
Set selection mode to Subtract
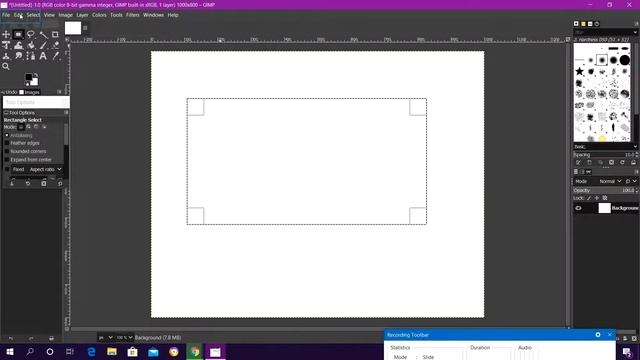point(36,127)
